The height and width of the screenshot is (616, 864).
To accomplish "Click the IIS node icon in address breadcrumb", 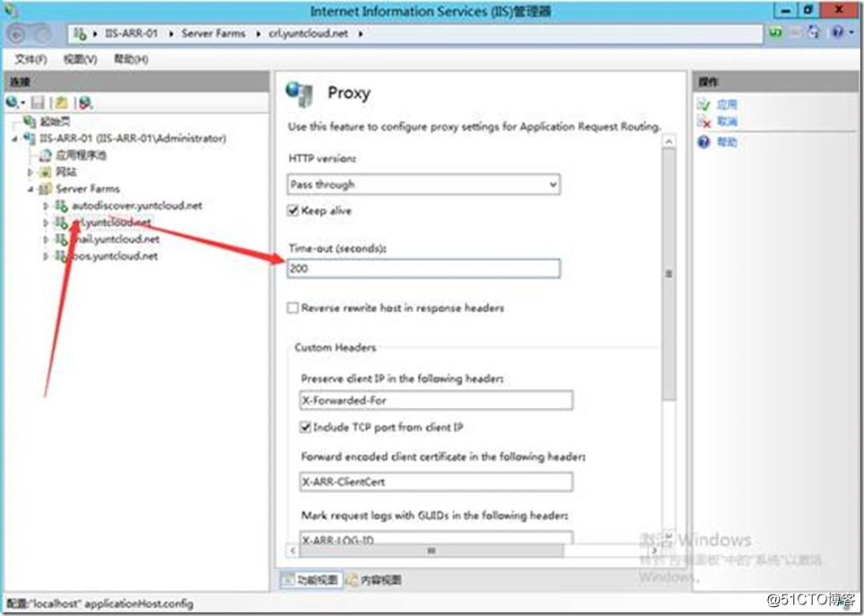I will pyautogui.click(x=80, y=33).
